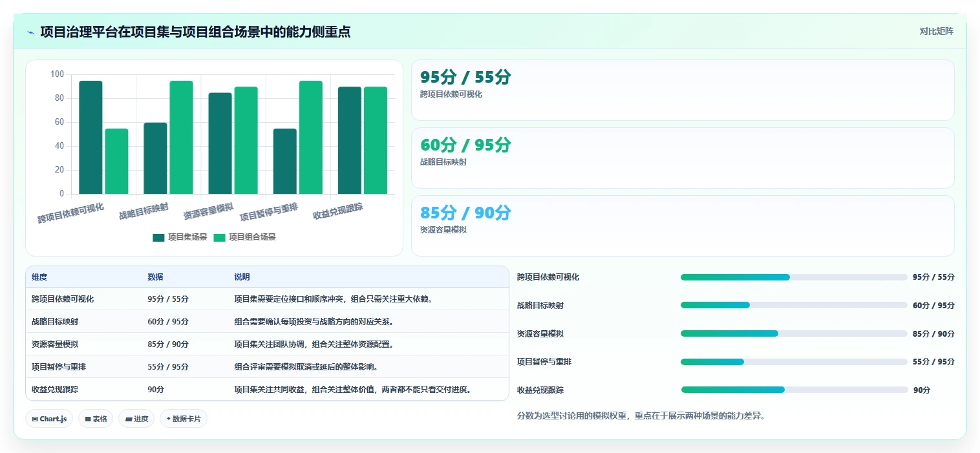Click the 项目暂停与重排 progress bar
This screenshot has height=453, width=980.
(x=794, y=362)
